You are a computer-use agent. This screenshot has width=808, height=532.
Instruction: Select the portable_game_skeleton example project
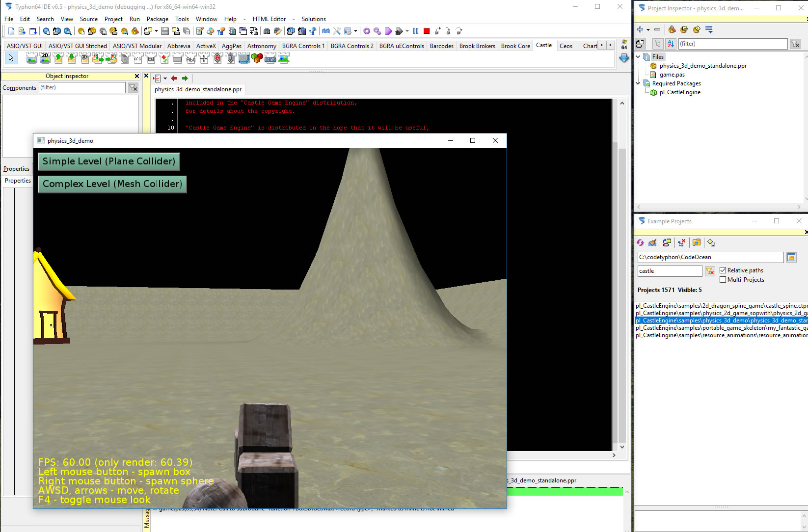tap(721, 328)
